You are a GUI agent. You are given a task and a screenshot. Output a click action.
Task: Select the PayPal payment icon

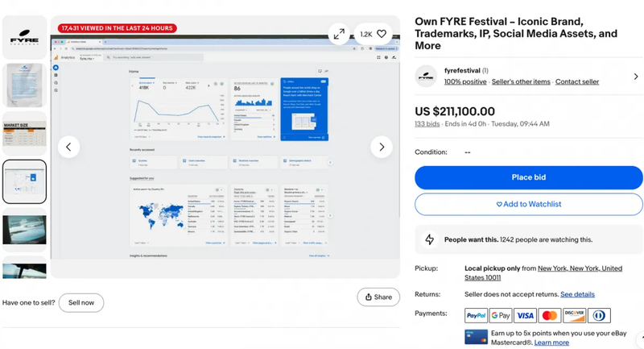click(x=476, y=315)
